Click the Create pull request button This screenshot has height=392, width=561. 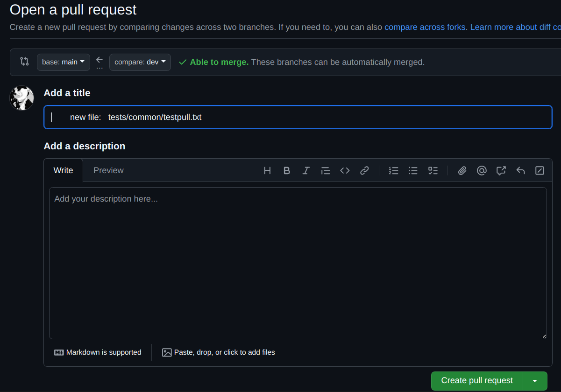click(x=476, y=381)
